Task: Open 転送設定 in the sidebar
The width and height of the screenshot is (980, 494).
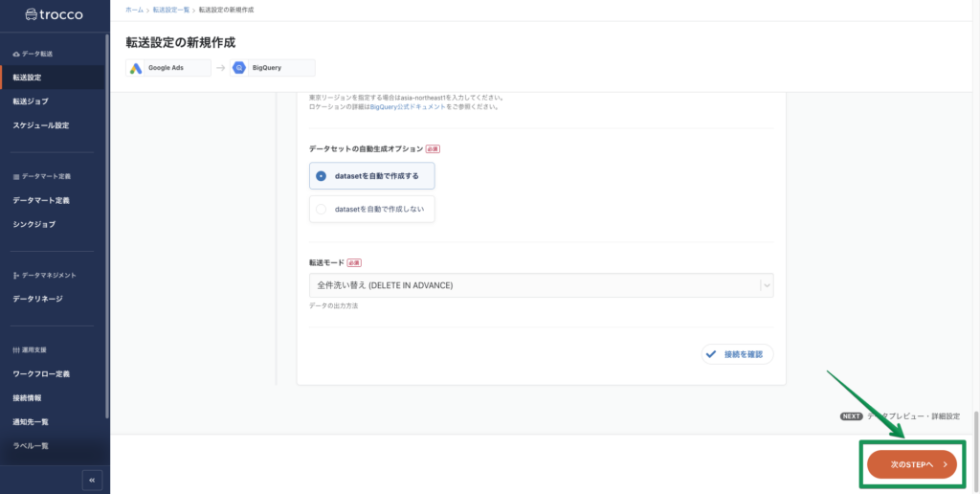Action: point(27,77)
